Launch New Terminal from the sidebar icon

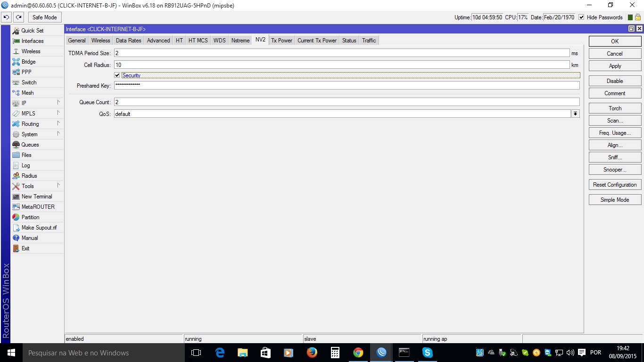coord(16,197)
